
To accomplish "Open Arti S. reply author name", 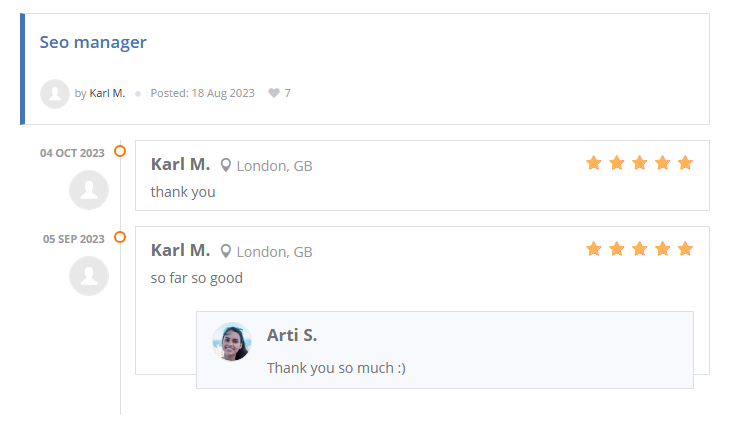I will pyautogui.click(x=292, y=335).
